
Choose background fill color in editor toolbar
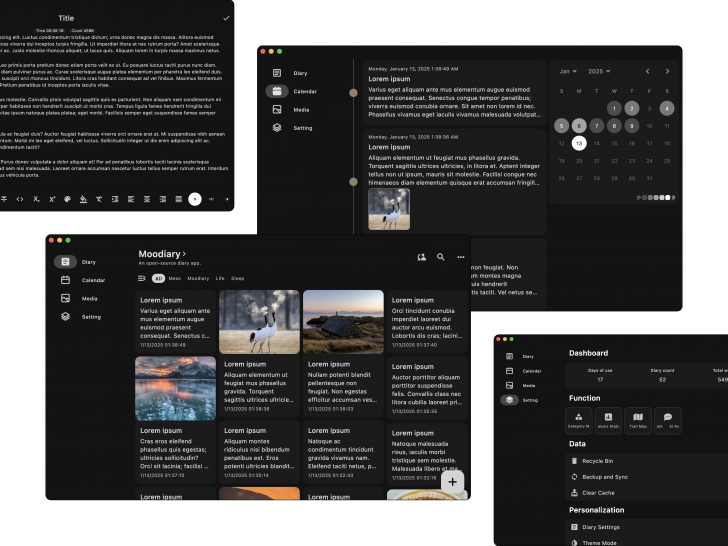[83, 199]
